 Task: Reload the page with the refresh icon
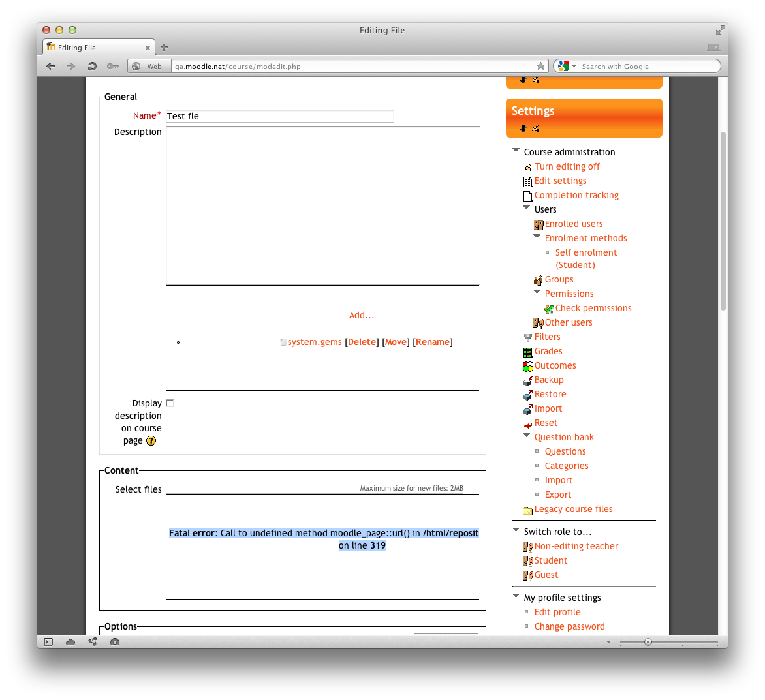click(x=92, y=67)
